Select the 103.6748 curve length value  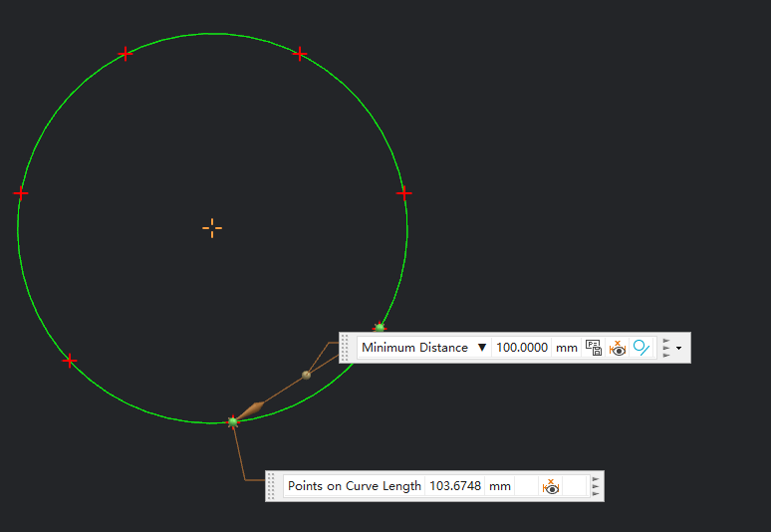coord(455,486)
